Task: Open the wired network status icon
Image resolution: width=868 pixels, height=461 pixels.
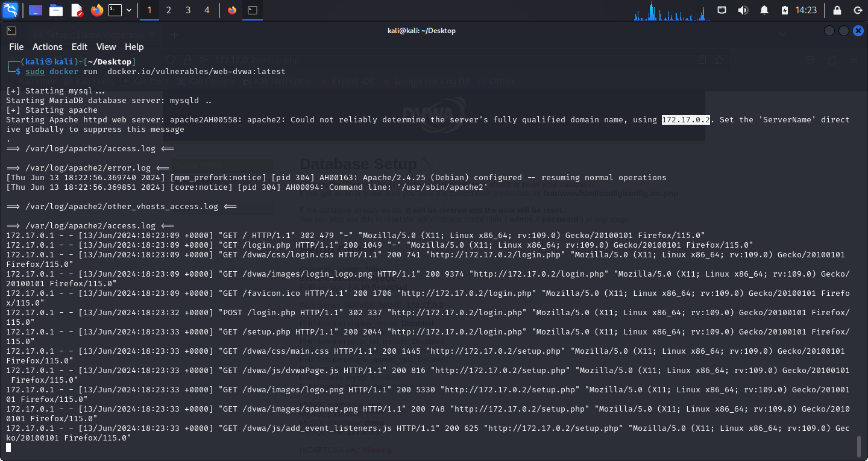Action: point(722,10)
